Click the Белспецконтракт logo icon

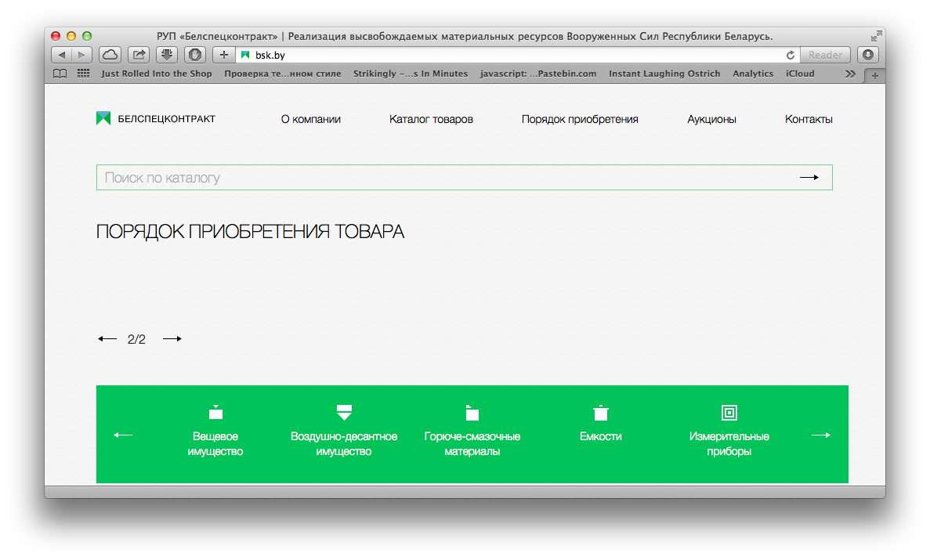[x=103, y=118]
